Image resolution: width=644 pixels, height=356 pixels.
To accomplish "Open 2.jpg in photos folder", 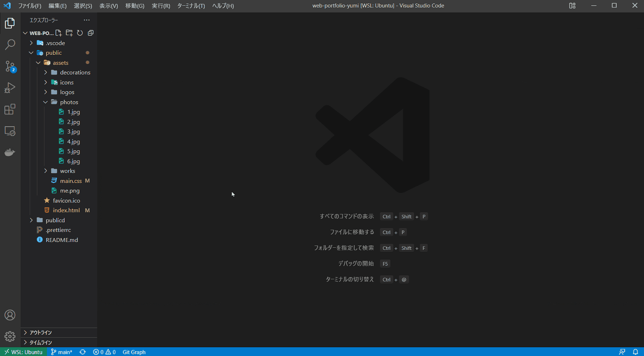I will point(59,122).
